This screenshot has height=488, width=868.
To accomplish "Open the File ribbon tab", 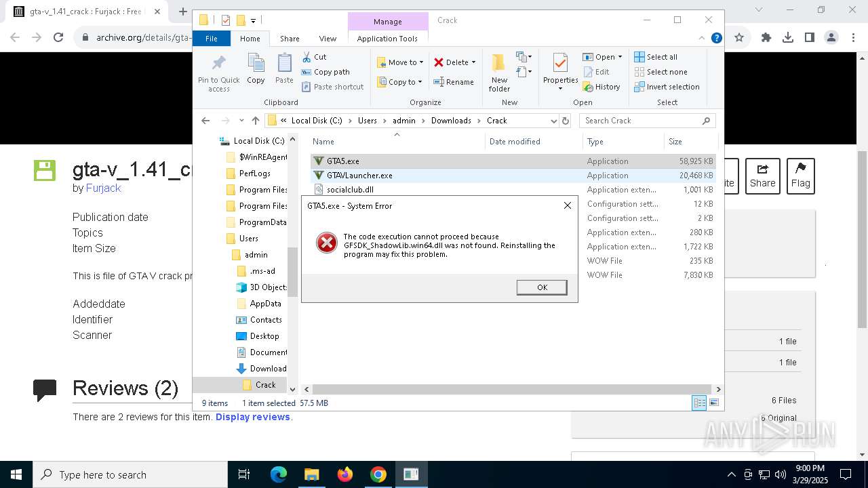I will (x=212, y=39).
